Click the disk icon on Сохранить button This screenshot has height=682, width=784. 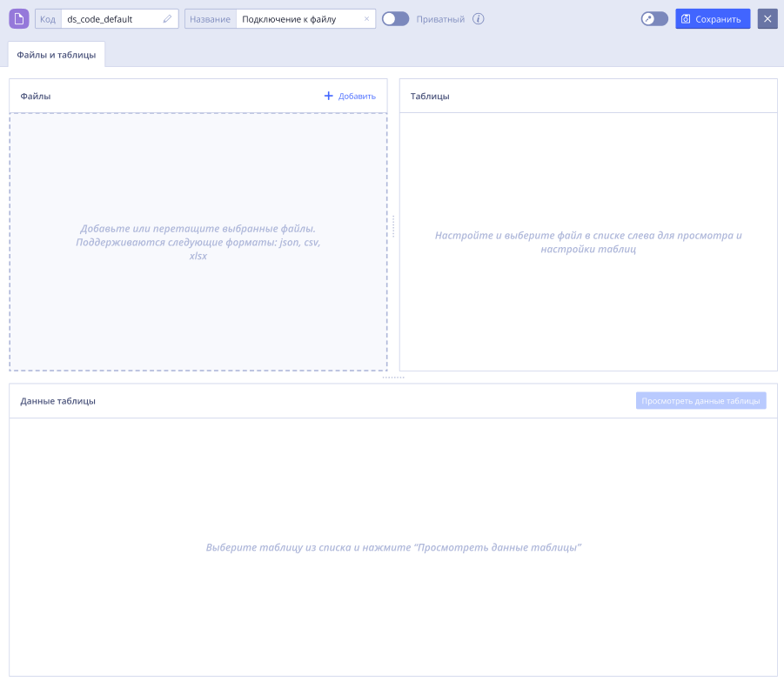(686, 19)
